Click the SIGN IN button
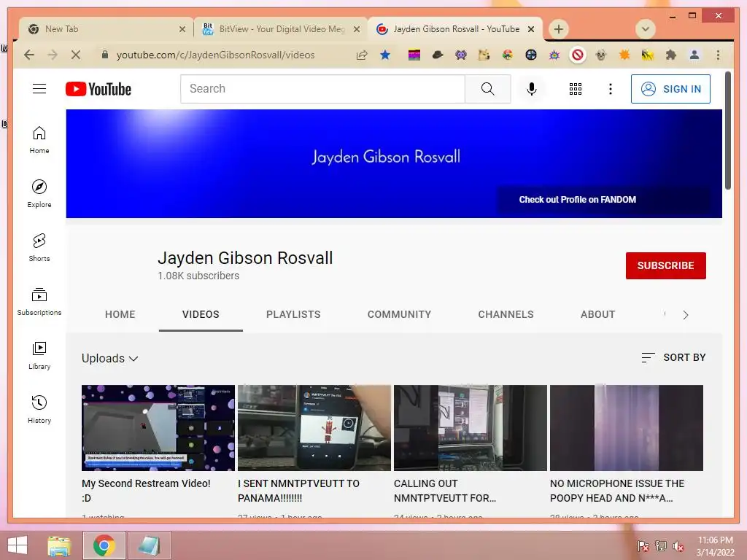Viewport: 747px width, 560px height. pos(670,88)
